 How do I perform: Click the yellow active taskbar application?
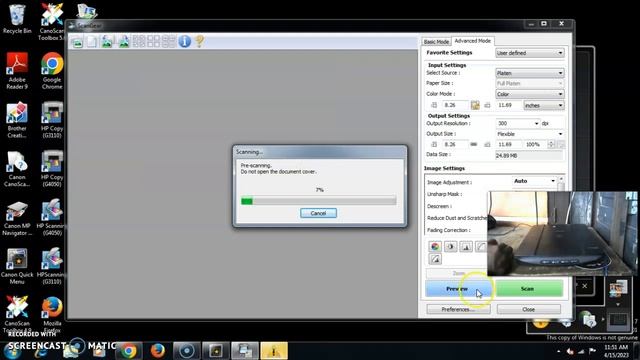click(274, 351)
